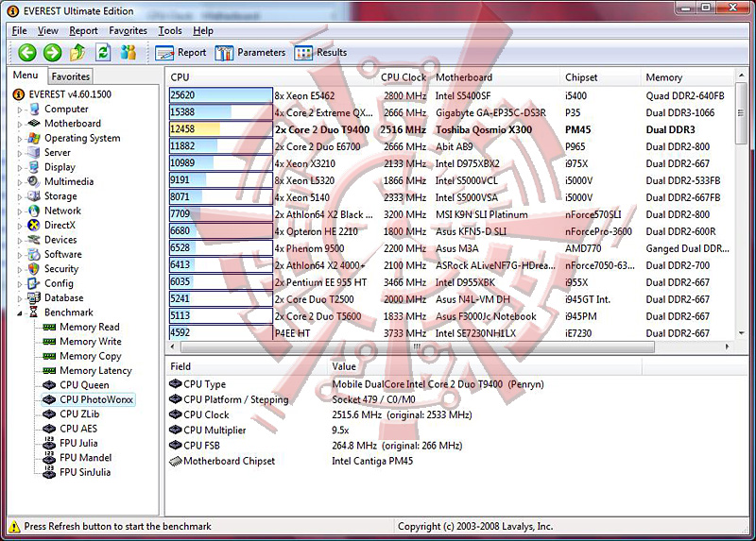Select the 4x Phenom 9500 result row
The height and width of the screenshot is (541, 756).
(451, 248)
